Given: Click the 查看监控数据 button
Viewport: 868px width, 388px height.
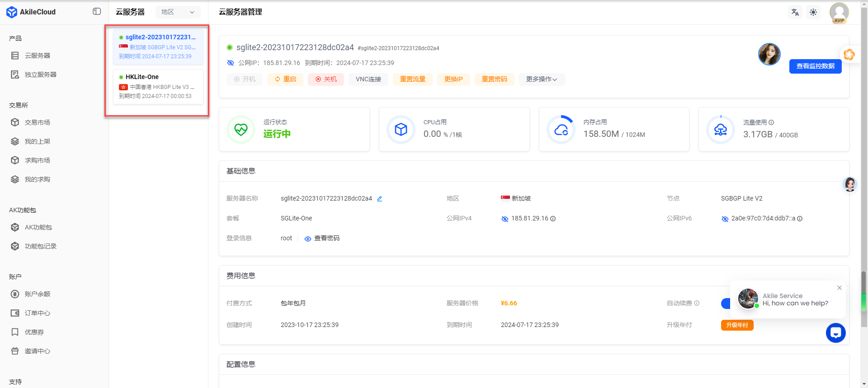Looking at the screenshot, I should [816, 66].
